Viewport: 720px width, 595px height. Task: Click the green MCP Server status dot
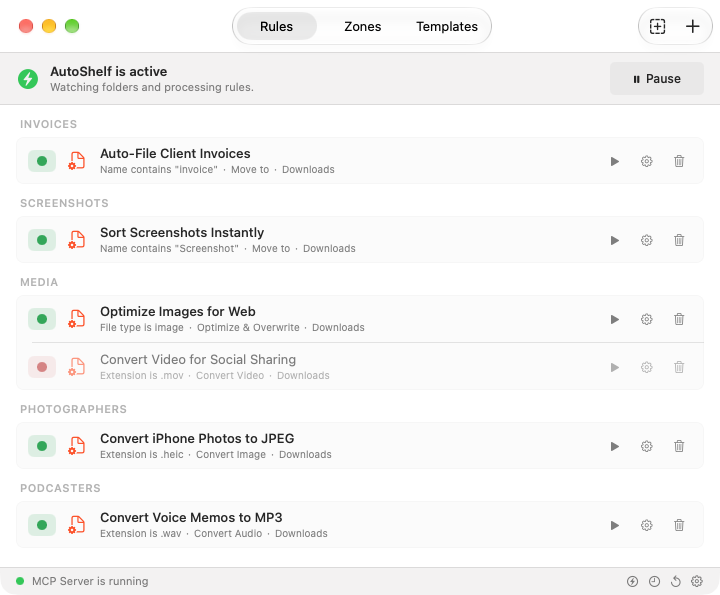[20, 581]
